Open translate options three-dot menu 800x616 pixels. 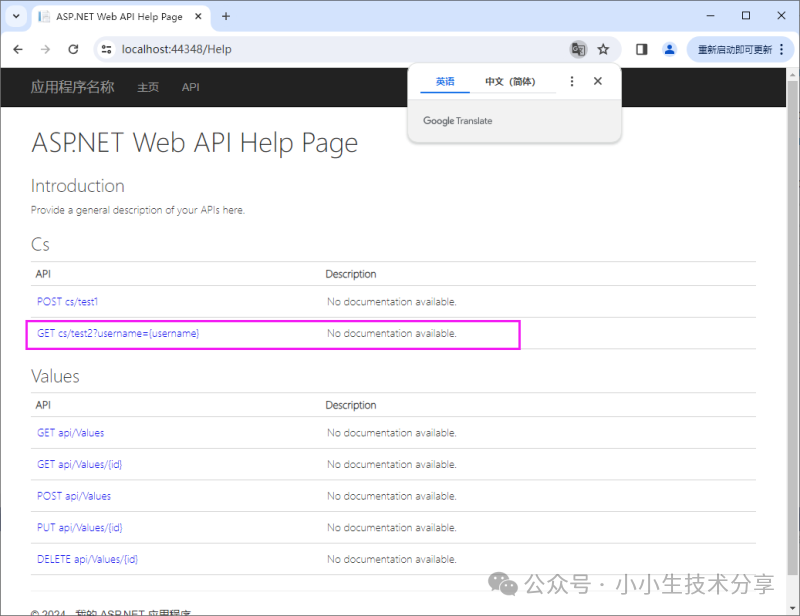pyautogui.click(x=572, y=82)
